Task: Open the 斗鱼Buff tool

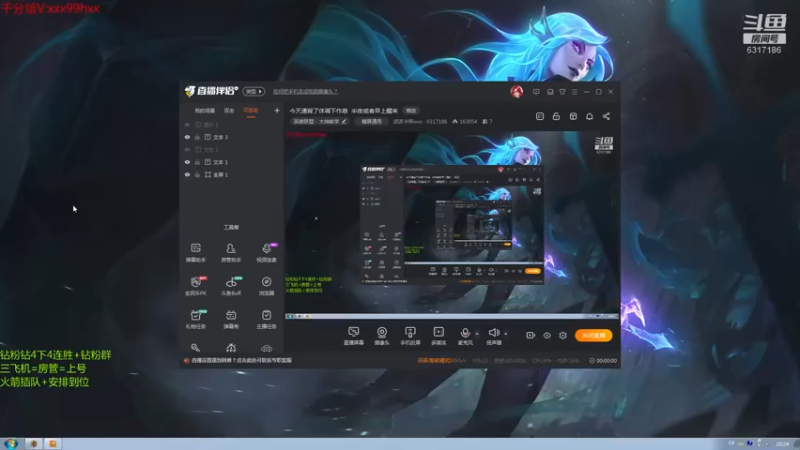Action: coord(231,286)
